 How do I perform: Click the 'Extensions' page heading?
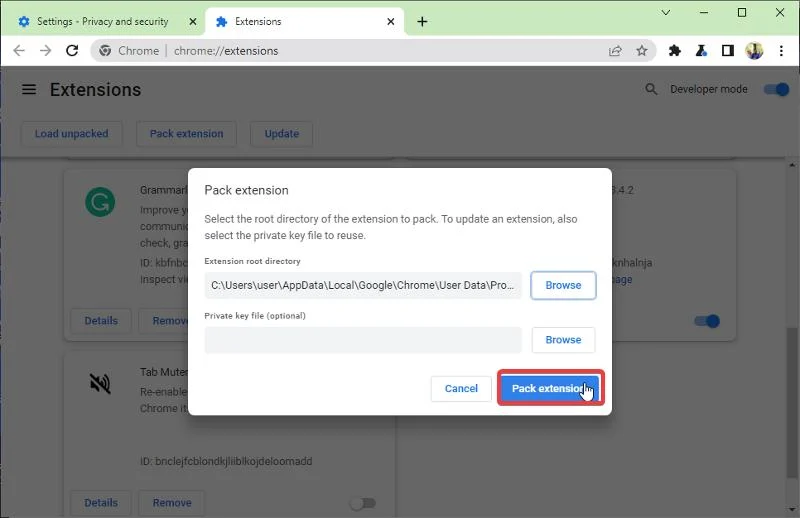click(x=95, y=90)
